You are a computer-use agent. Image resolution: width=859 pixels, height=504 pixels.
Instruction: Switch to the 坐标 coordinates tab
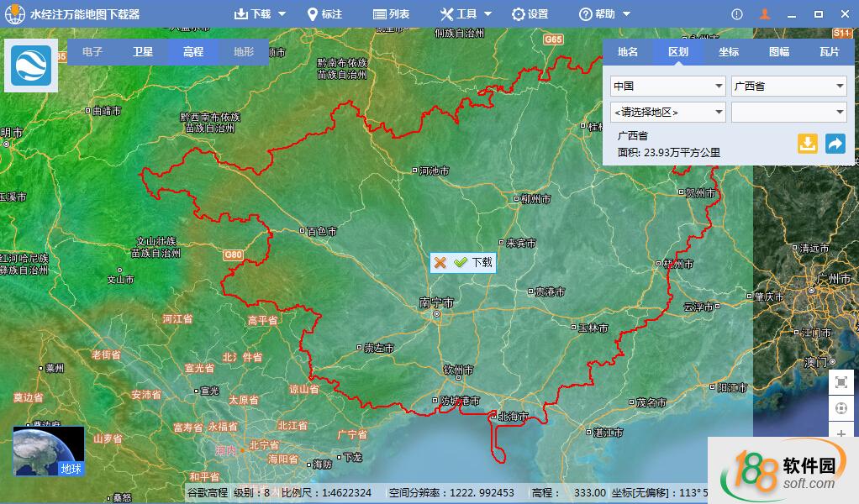(728, 52)
